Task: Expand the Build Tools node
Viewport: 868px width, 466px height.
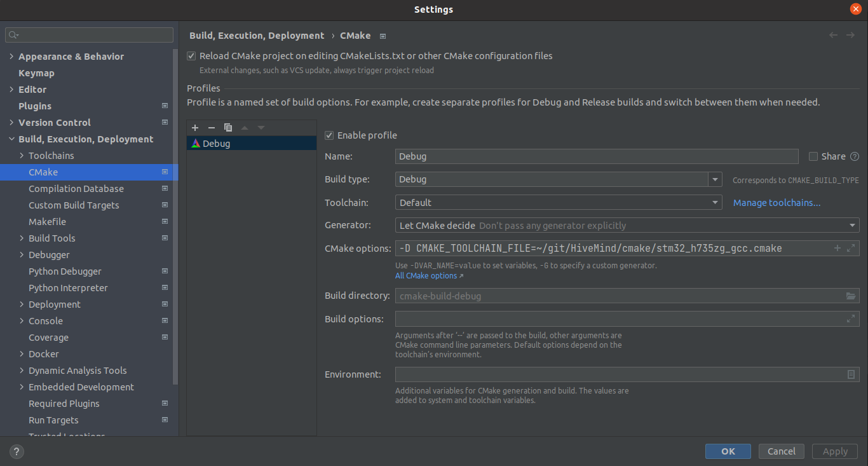Action: 22,238
